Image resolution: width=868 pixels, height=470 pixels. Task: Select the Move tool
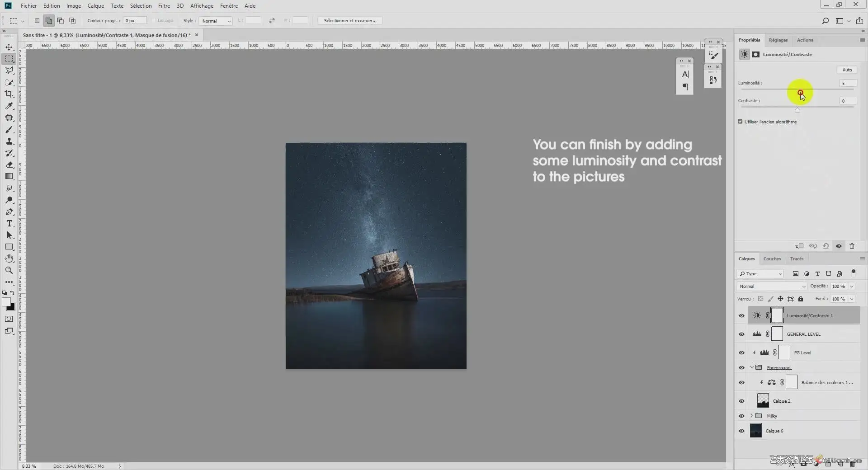9,47
